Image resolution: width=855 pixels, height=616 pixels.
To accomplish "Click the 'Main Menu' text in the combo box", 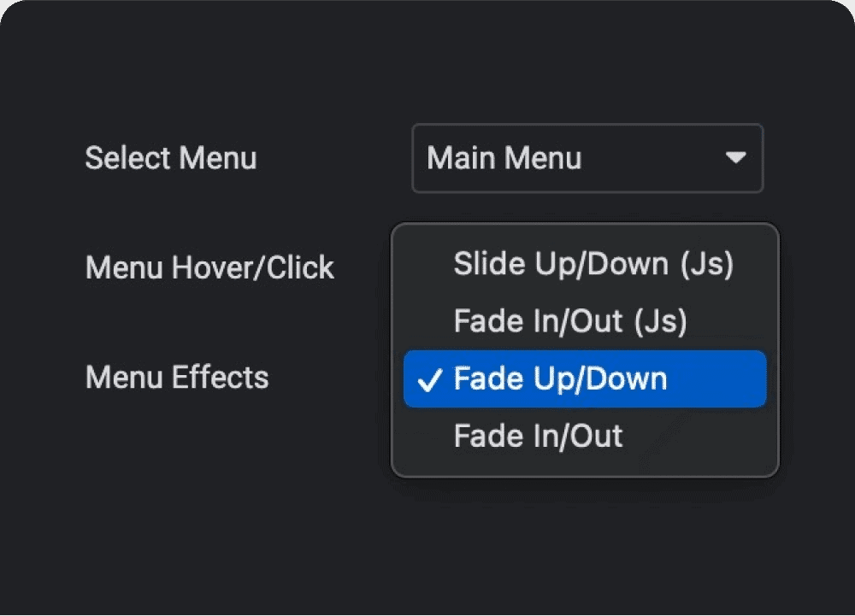I will tap(504, 158).
